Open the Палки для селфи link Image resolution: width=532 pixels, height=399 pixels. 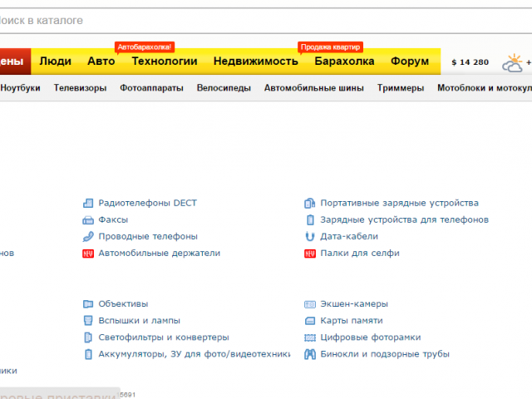click(x=360, y=253)
